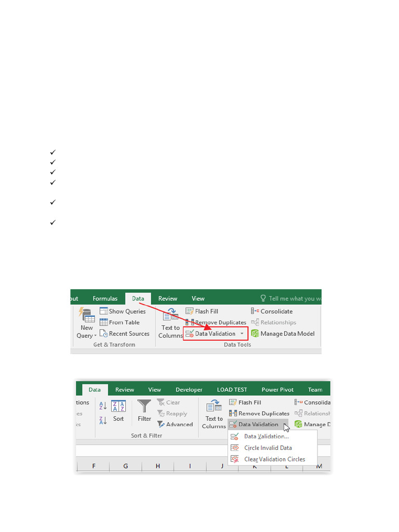Image resolution: width=399 pixels, height=532 pixels.
Task: Select Data tab in lower ribbon screenshot
Action: [x=95, y=390]
